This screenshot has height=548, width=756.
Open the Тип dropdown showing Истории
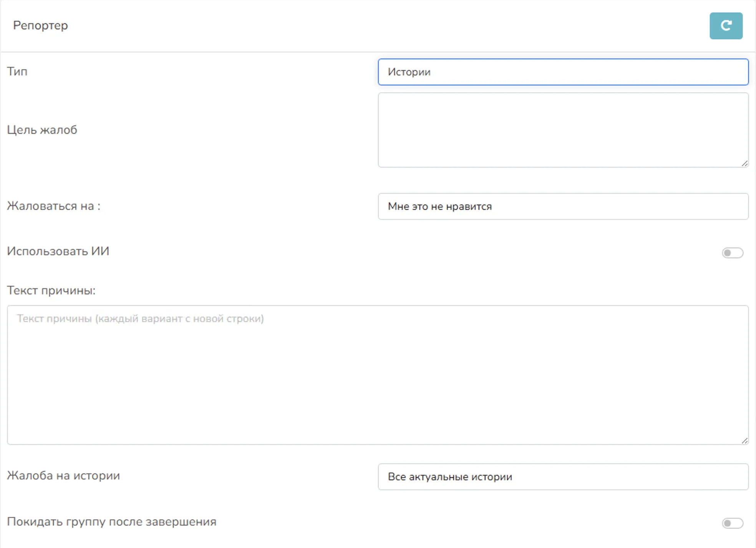pos(563,72)
